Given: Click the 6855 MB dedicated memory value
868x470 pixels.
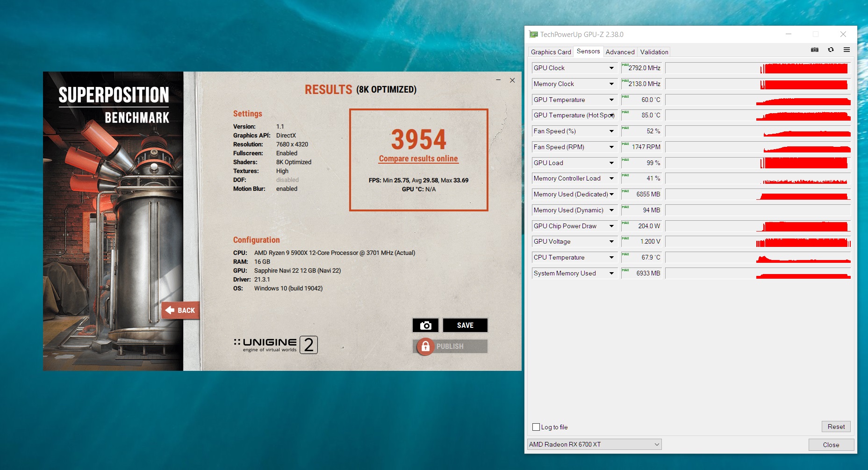Looking at the screenshot, I should pyautogui.click(x=648, y=194).
